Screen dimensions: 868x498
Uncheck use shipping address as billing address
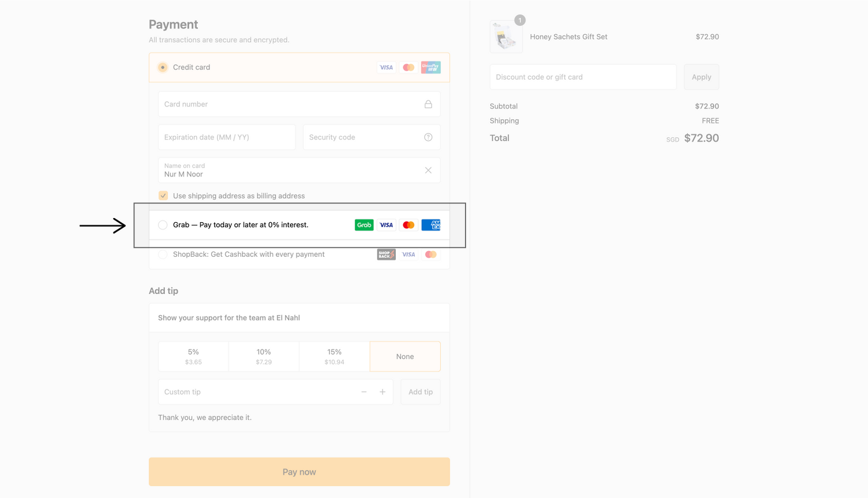pos(163,195)
